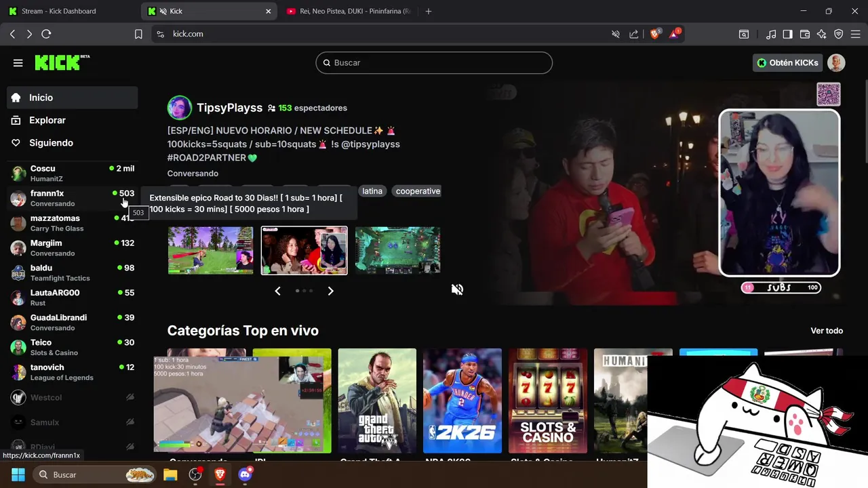The width and height of the screenshot is (868, 488).
Task: Click TipsyPlayss channel avatar
Action: tap(180, 108)
